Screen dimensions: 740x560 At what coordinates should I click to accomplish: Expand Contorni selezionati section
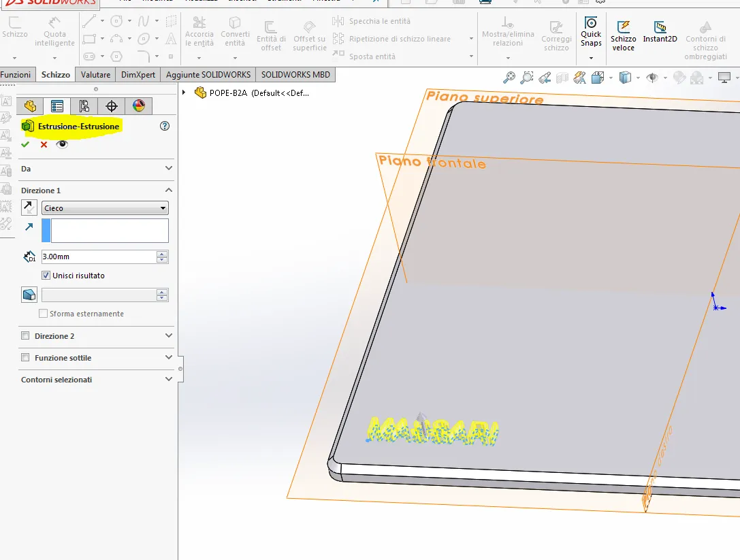(x=169, y=379)
